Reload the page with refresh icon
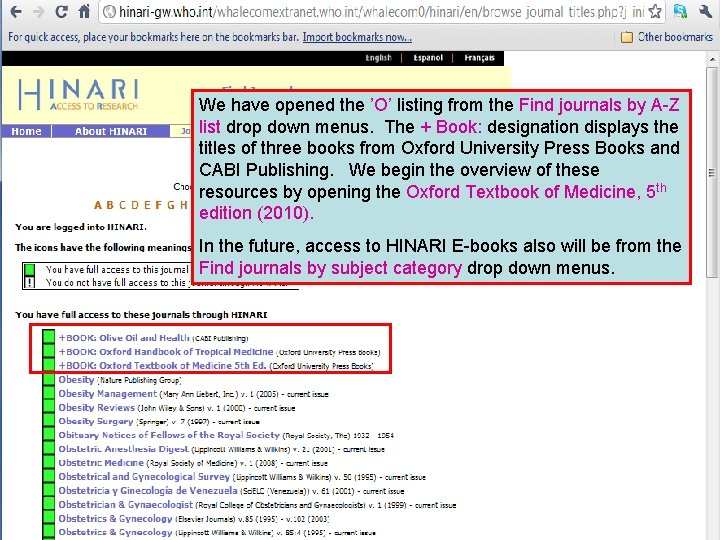The width and height of the screenshot is (720, 540). coord(62,12)
